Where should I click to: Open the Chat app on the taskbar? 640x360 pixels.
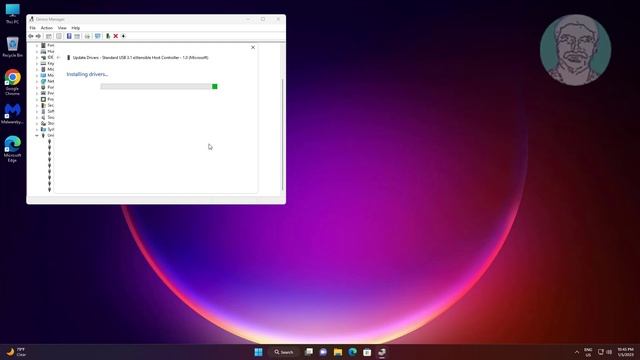pyautogui.click(x=323, y=352)
